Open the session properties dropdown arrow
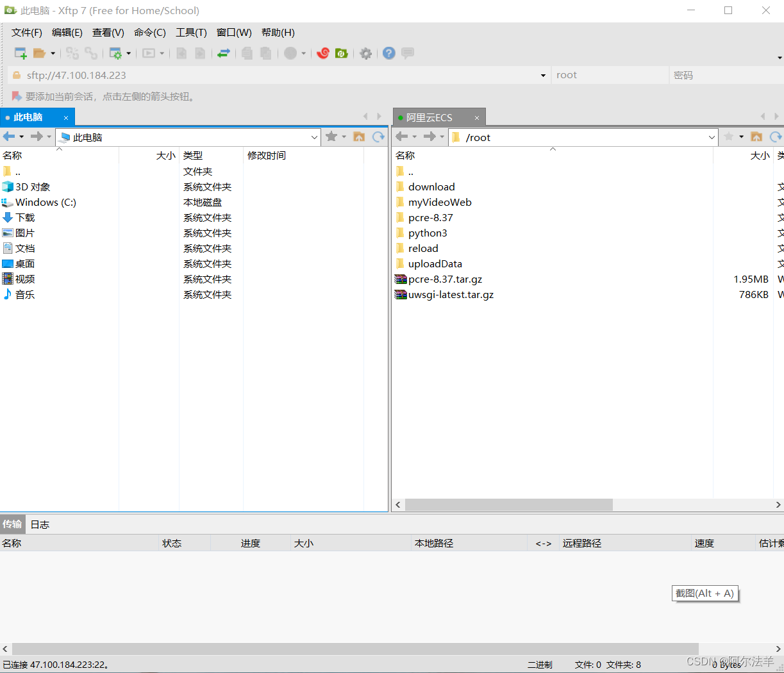Viewport: 784px width, 673px height. pos(129,54)
